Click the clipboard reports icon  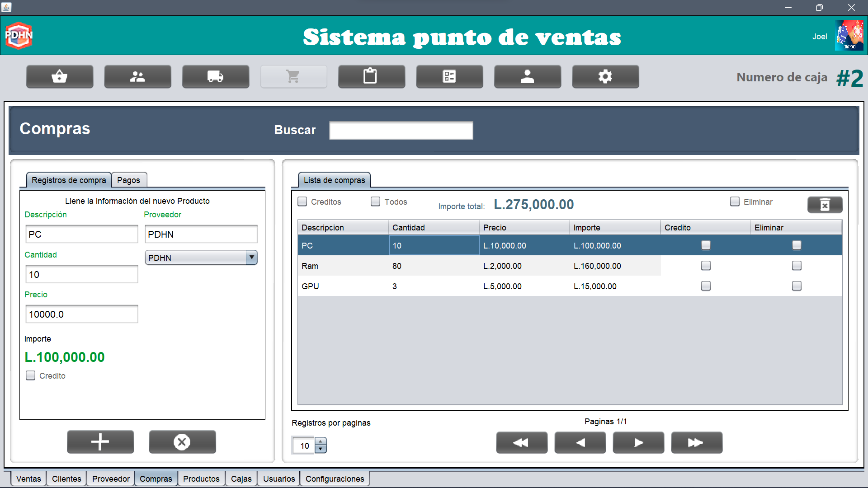[x=372, y=76]
